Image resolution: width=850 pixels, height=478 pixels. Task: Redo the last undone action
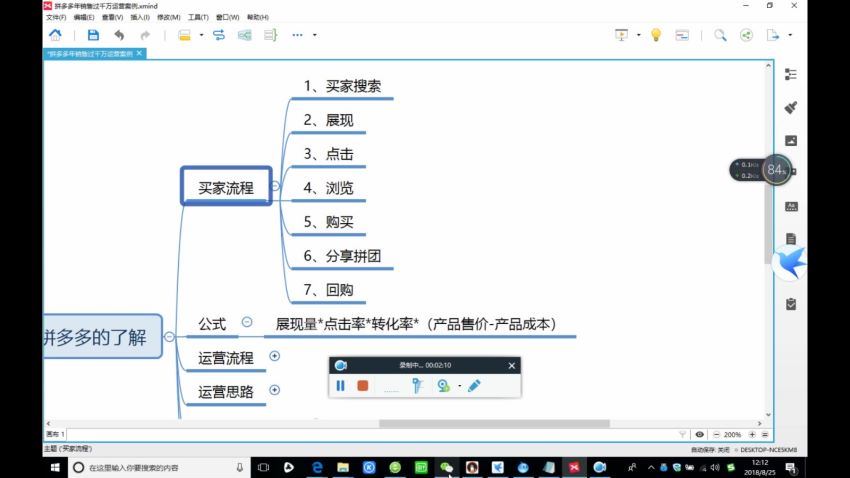point(145,35)
